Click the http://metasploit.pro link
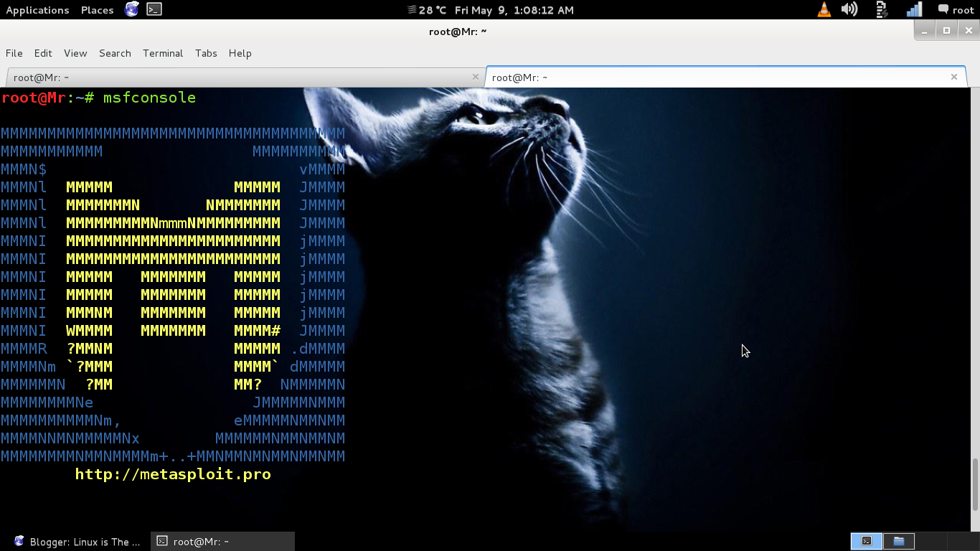This screenshot has height=551, width=980. [x=172, y=474]
